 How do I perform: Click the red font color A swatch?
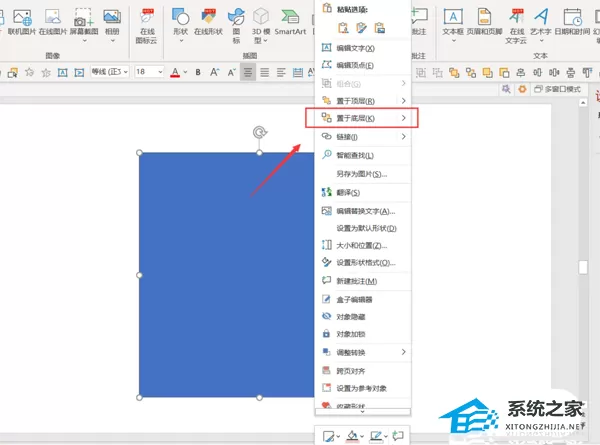point(175,72)
